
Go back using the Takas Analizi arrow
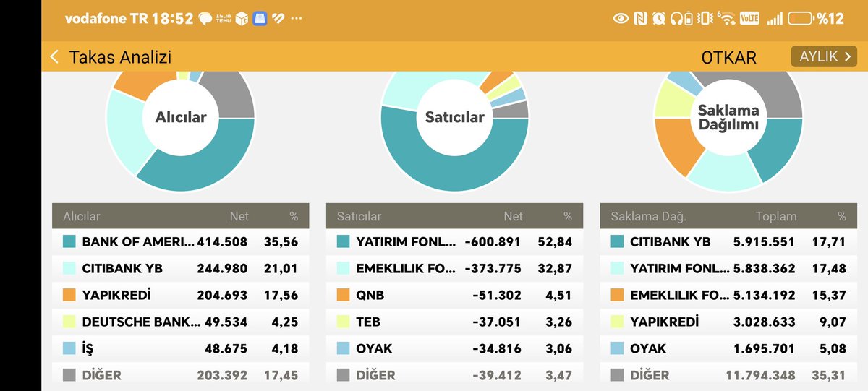55,57
